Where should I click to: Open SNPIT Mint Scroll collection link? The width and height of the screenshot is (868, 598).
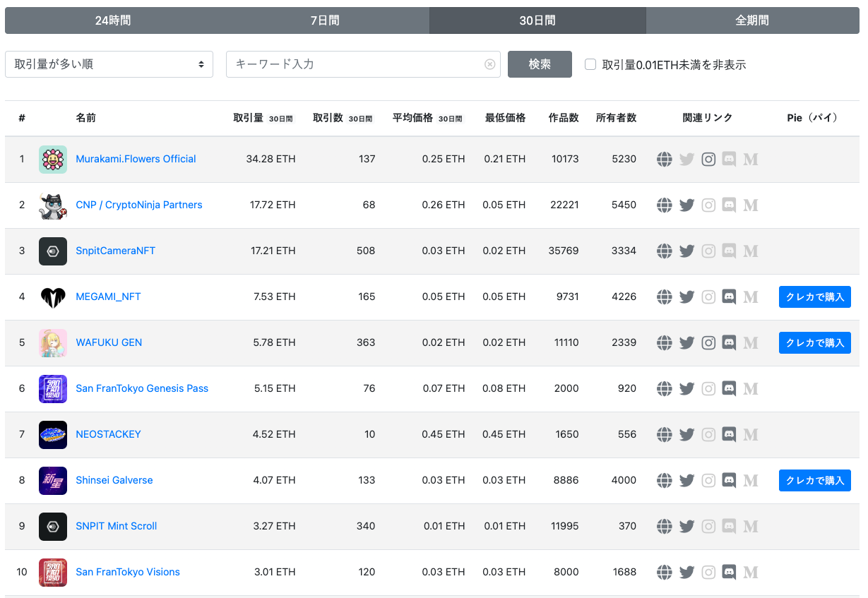pos(117,526)
